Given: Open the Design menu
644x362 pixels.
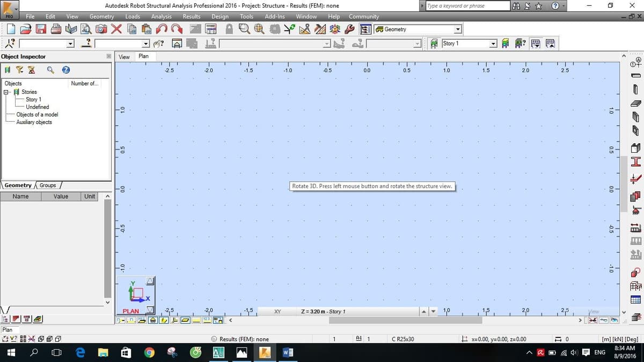Looking at the screenshot, I should click(220, 17).
